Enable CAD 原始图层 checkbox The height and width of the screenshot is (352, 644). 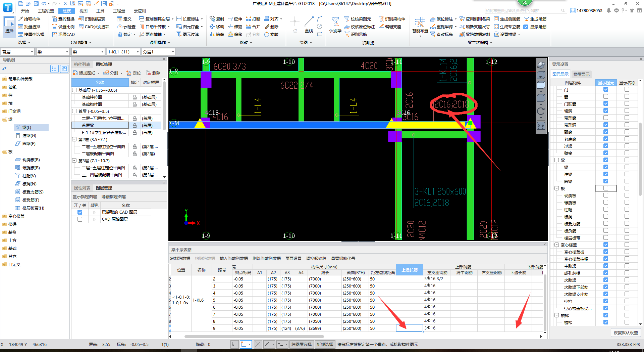click(x=80, y=219)
